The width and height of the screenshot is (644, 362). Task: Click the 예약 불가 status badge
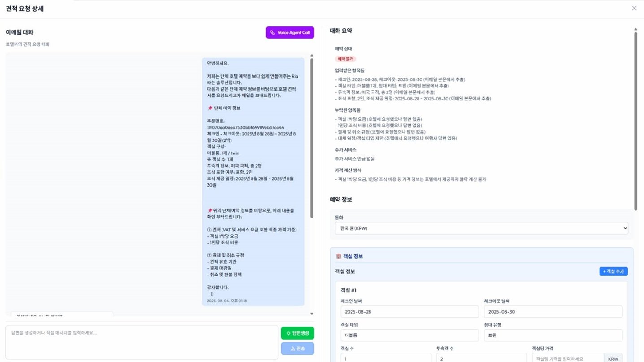click(345, 59)
